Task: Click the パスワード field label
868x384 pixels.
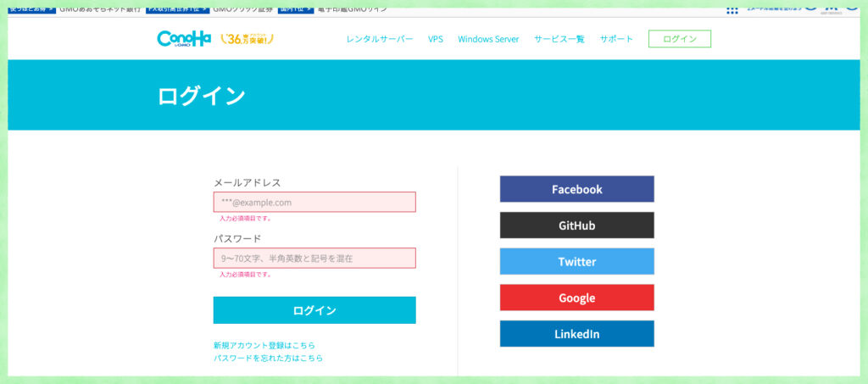Action: [x=237, y=238]
